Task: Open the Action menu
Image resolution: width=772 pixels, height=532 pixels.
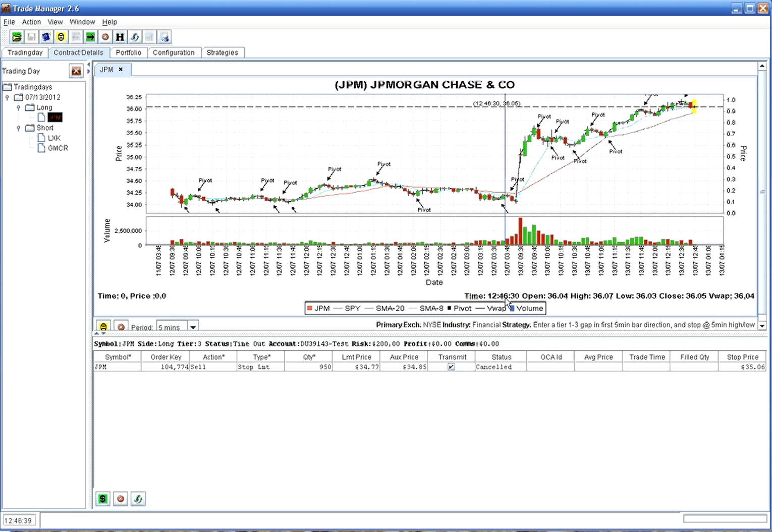Action: pos(31,22)
